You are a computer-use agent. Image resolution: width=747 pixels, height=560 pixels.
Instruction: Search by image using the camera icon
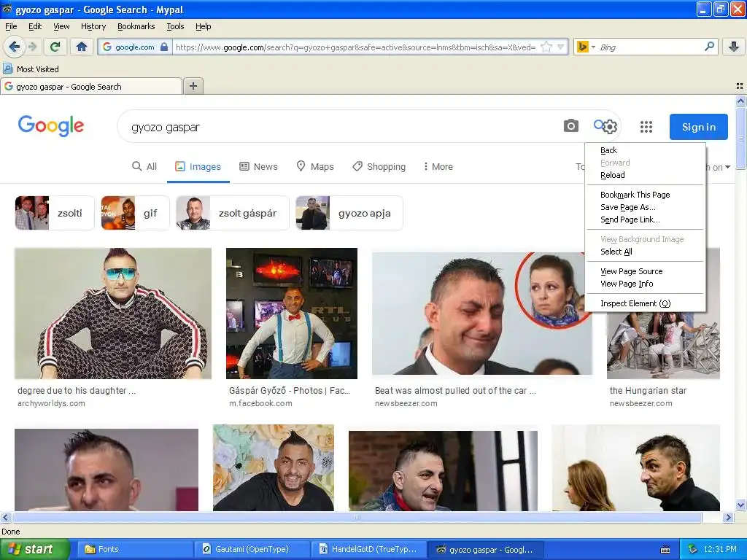pos(570,125)
